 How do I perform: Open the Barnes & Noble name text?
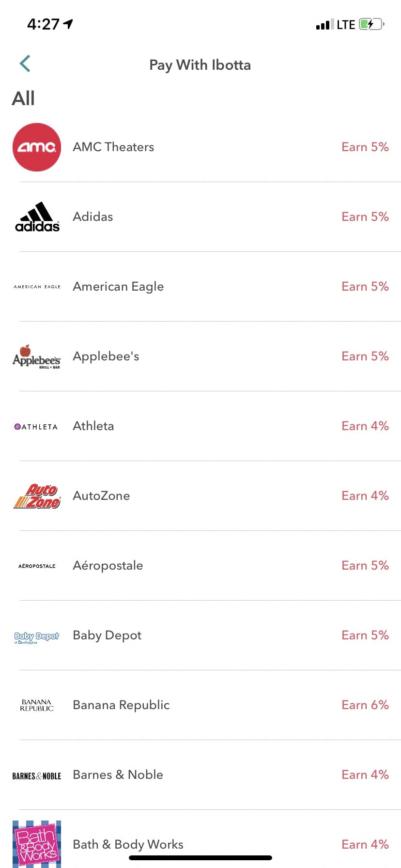pos(118,775)
